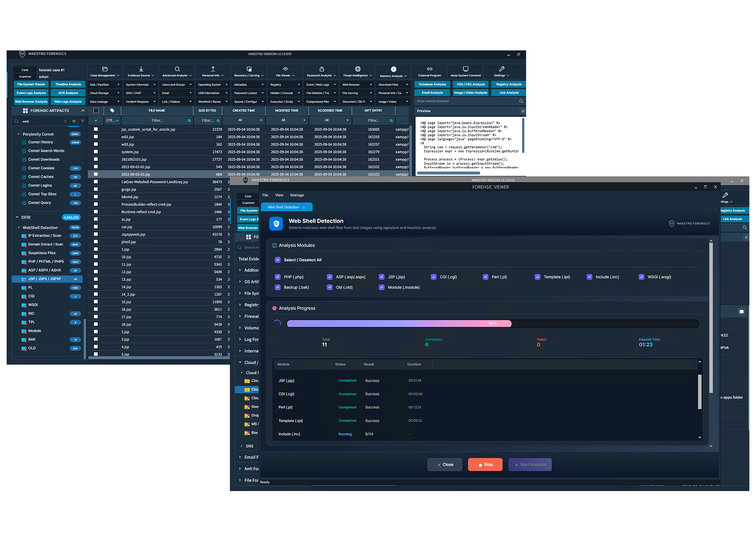Uncheck the PHP (.php) module checkbox
Viewport: 756px width, 541px height.
tap(278, 277)
